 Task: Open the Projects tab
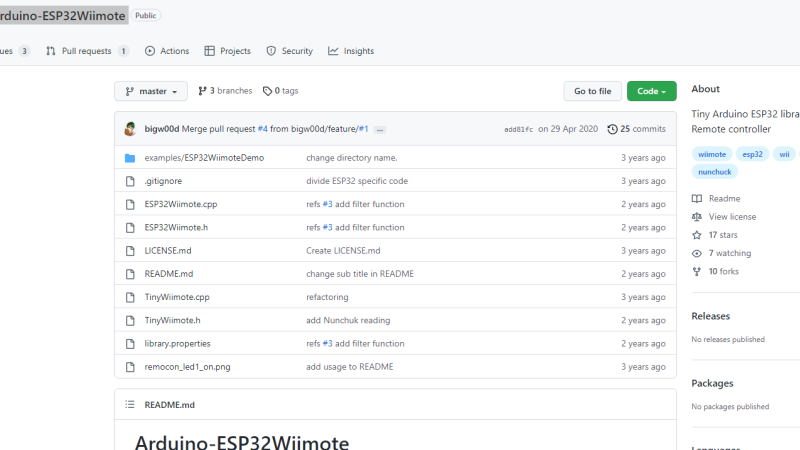[228, 51]
